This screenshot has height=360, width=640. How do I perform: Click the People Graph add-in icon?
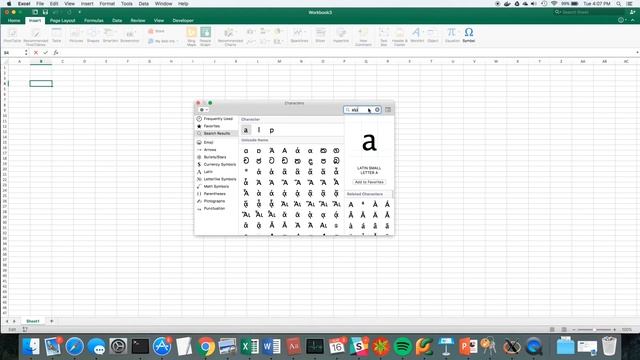[x=205, y=36]
